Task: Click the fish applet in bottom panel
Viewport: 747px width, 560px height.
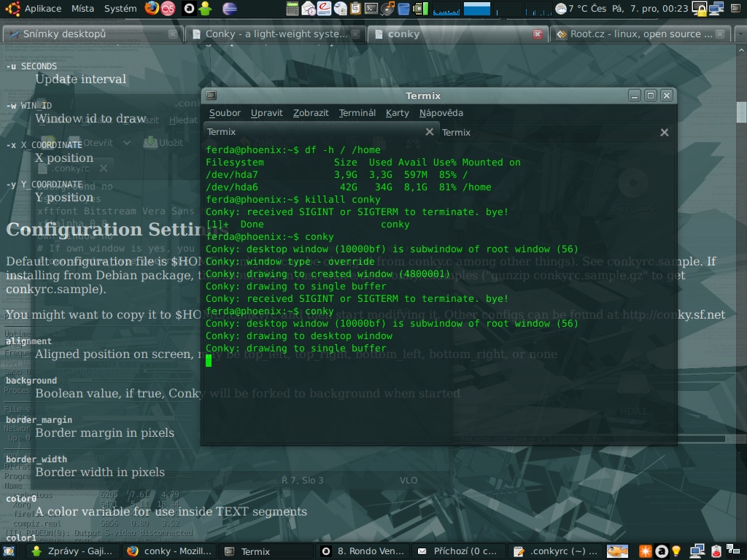Action: tap(617, 551)
